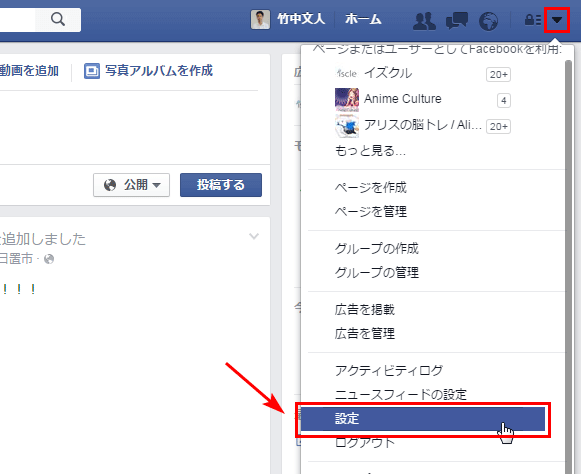Select 設定 in the account menu

[x=423, y=419]
